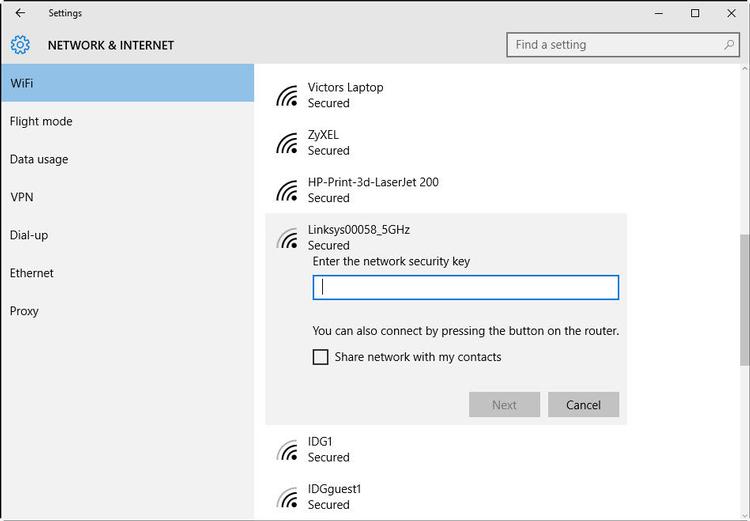The width and height of the screenshot is (750, 521).
Task: Click the Settings gear icon
Action: coord(20,45)
